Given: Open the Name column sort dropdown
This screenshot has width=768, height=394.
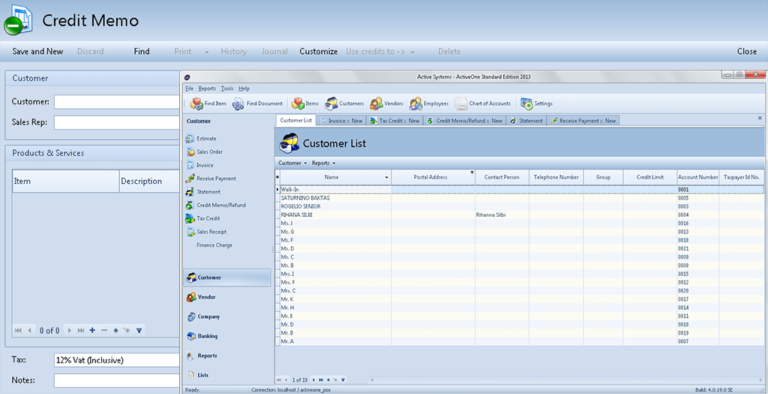Looking at the screenshot, I should (386, 177).
